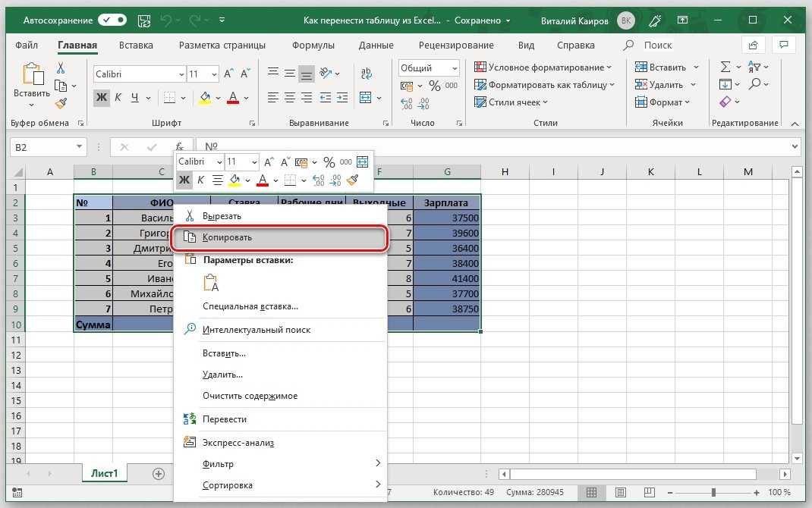Click the percent style icon in mini toolbar

pos(329,162)
